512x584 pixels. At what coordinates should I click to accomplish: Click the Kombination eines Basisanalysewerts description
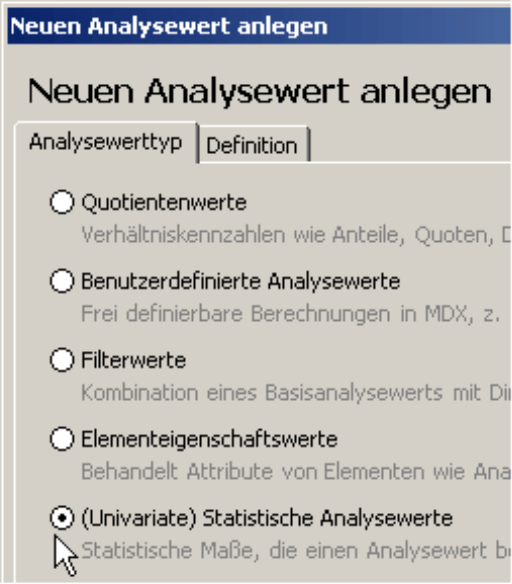(x=296, y=393)
